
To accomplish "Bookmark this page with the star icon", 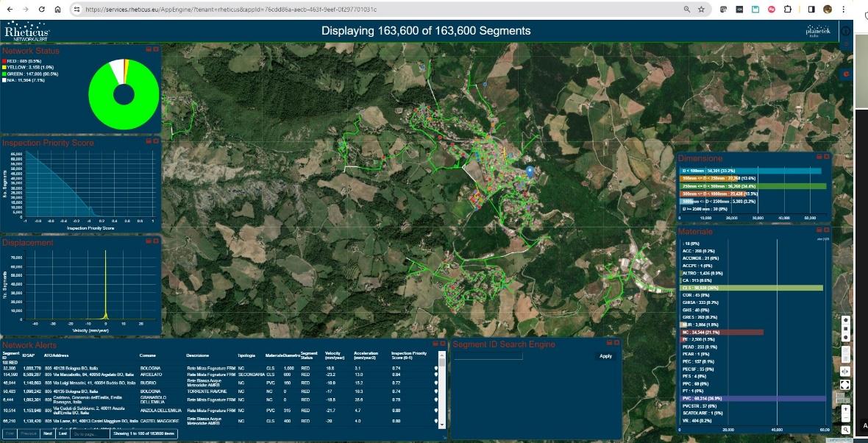I will pos(701,10).
